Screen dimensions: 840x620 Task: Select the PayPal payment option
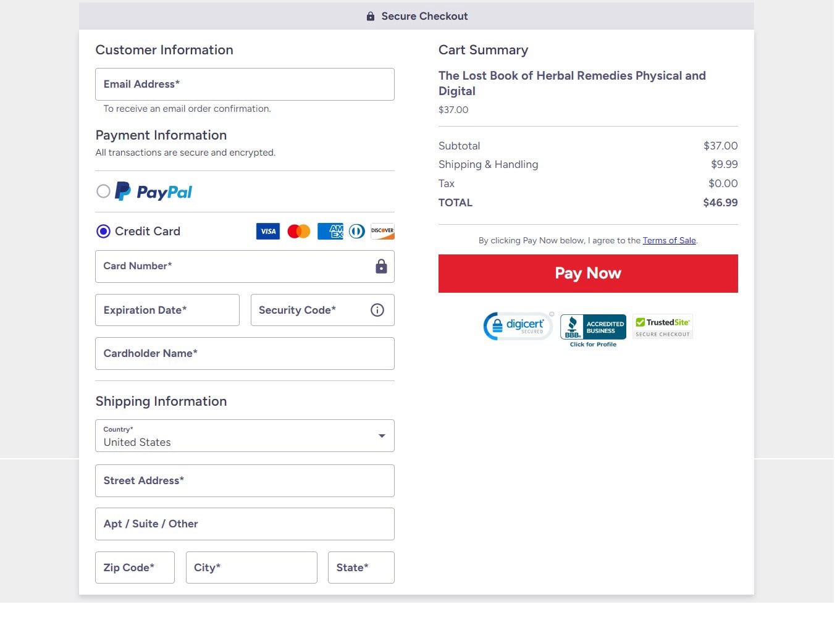click(x=104, y=191)
